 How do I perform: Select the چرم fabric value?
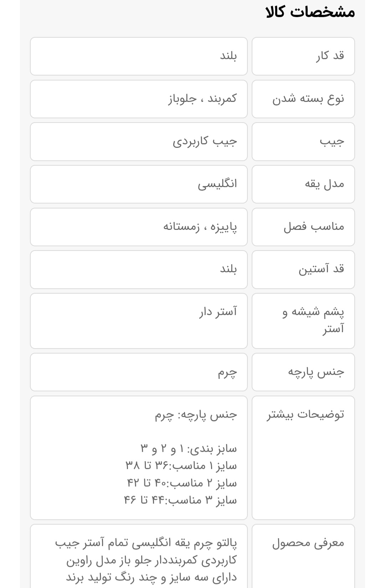point(227,373)
